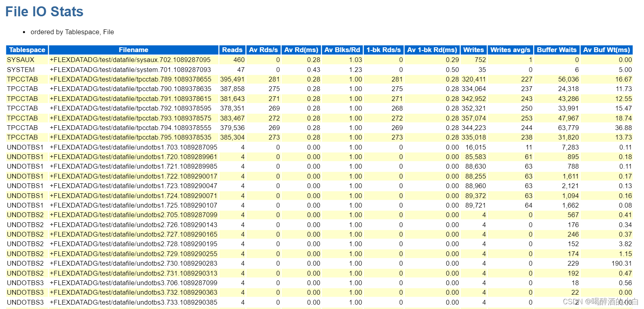The height and width of the screenshot is (309, 644).
Task: Select the undotbs1.703.1089287095 filename
Action: [x=134, y=147]
